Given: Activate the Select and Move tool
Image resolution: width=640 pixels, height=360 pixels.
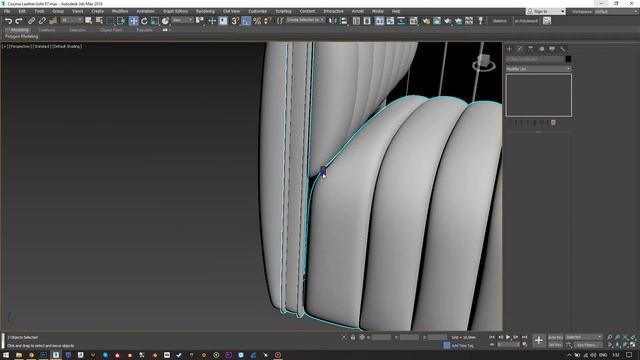Looking at the screenshot, I should (x=133, y=21).
